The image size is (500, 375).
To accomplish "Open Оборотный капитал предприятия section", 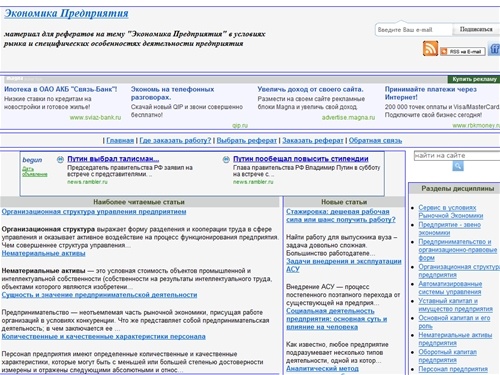I will pyautogui.click(x=448, y=356).
